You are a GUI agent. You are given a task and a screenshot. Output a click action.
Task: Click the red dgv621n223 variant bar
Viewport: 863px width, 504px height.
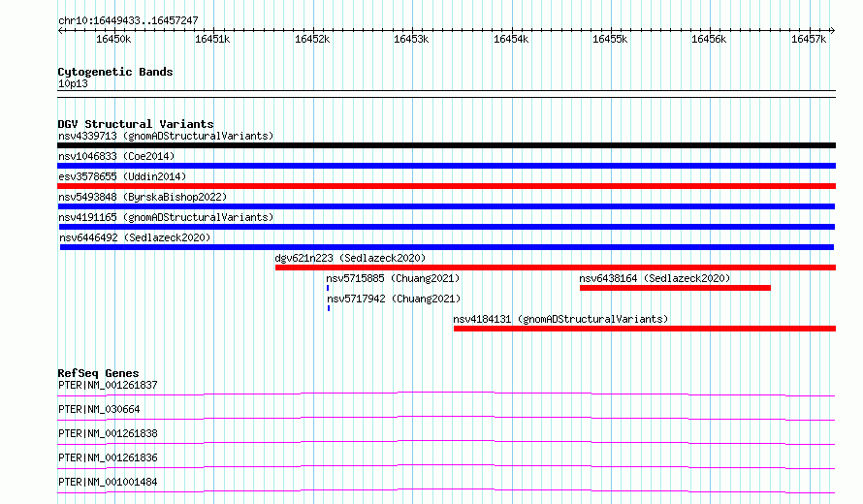(x=556, y=268)
